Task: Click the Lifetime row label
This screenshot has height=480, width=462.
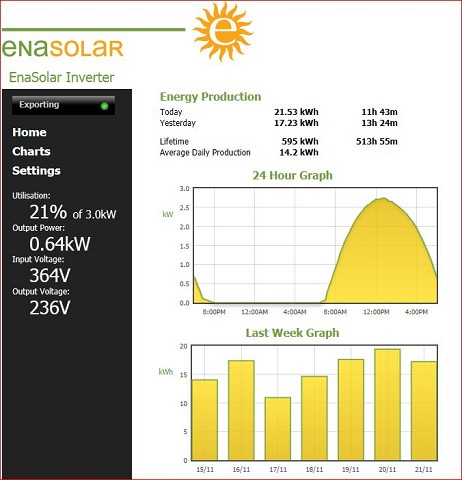Action: (174, 141)
